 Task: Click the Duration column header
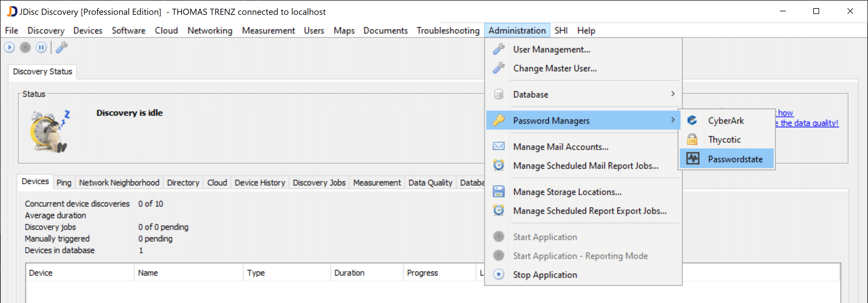tap(349, 273)
